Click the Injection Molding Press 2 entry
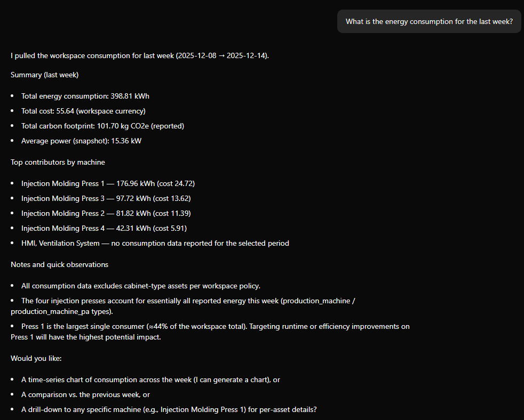 point(106,213)
